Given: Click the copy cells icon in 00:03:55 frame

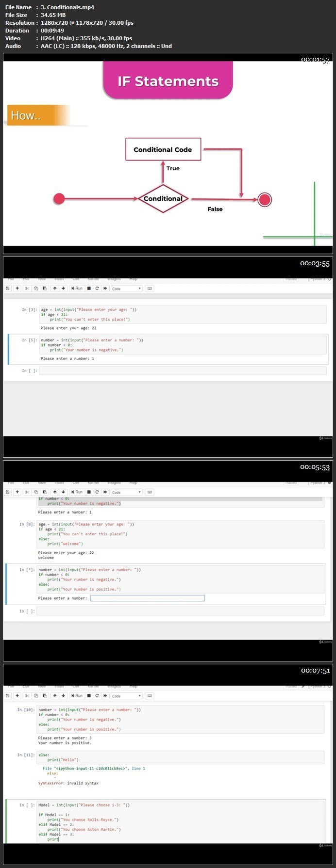Looking at the screenshot, I should (36, 289).
